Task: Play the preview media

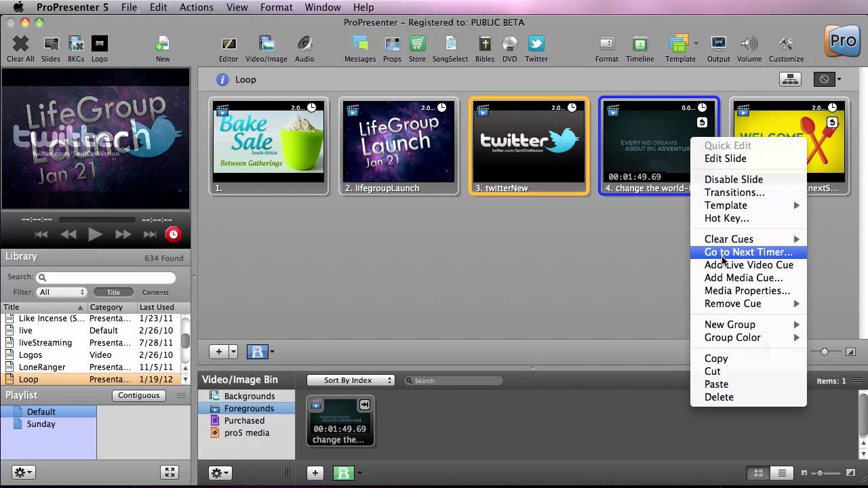Action: 95,235
